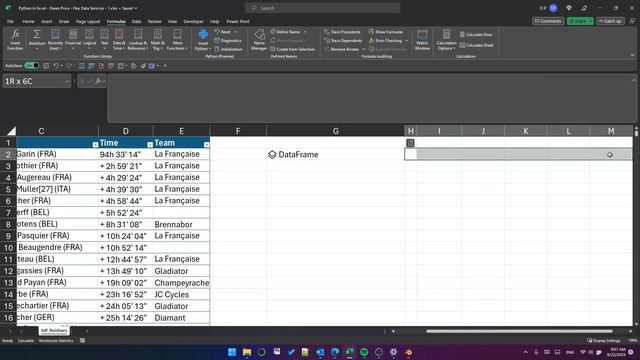Open the Time column filter dropdown
Screen dimensions: 640x360
click(x=150, y=144)
